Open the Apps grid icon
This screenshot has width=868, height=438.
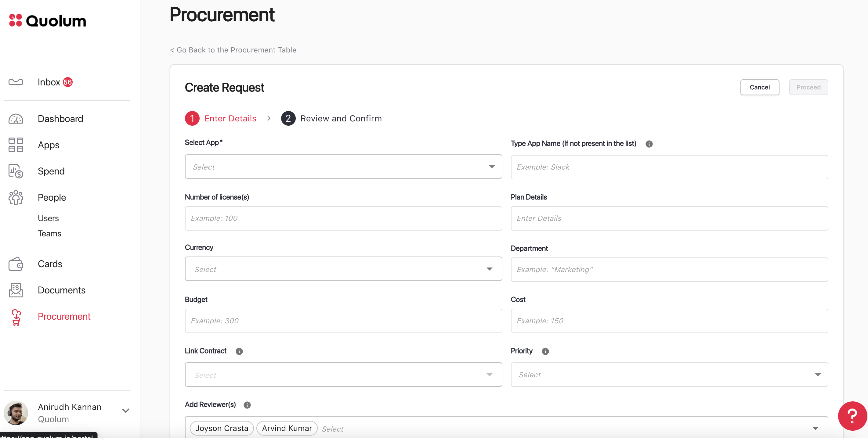[x=16, y=145]
